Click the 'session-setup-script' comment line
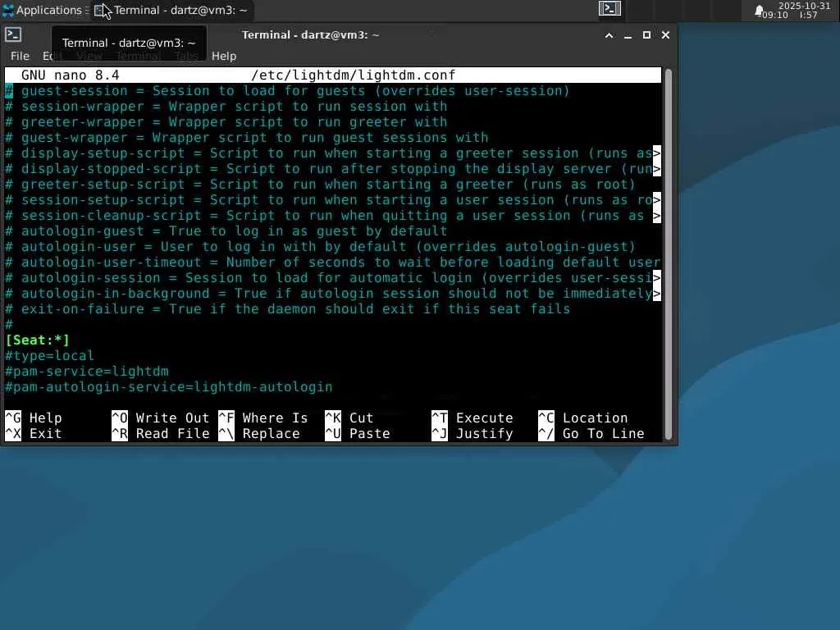The width and height of the screenshot is (840, 630). (333, 200)
